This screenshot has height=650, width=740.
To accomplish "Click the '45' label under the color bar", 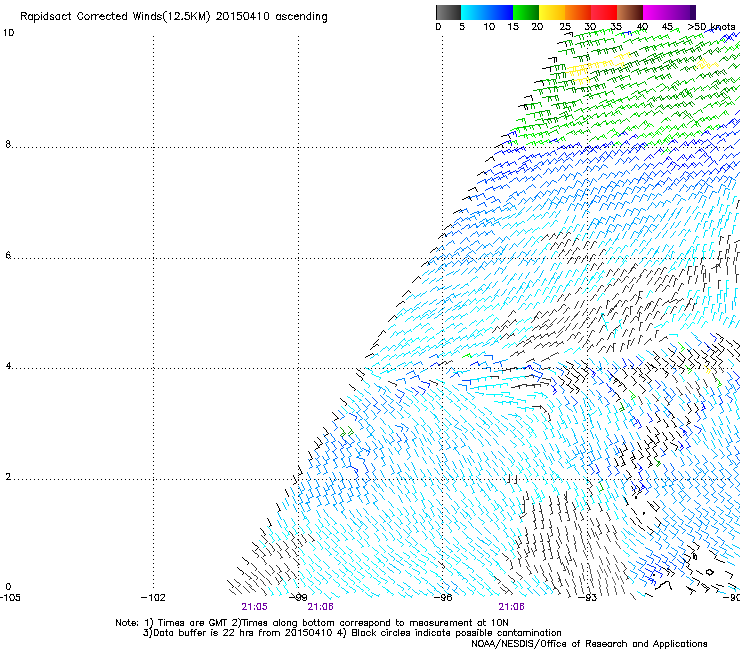I will pyautogui.click(x=667, y=26).
